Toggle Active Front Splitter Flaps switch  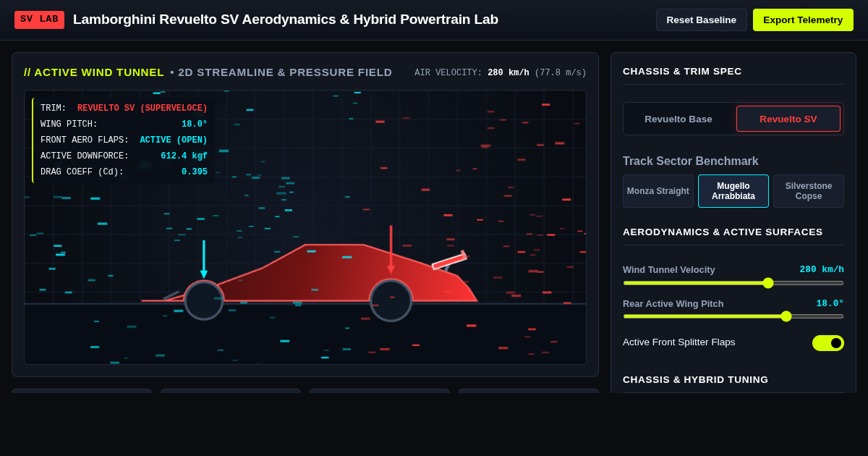coord(827,343)
